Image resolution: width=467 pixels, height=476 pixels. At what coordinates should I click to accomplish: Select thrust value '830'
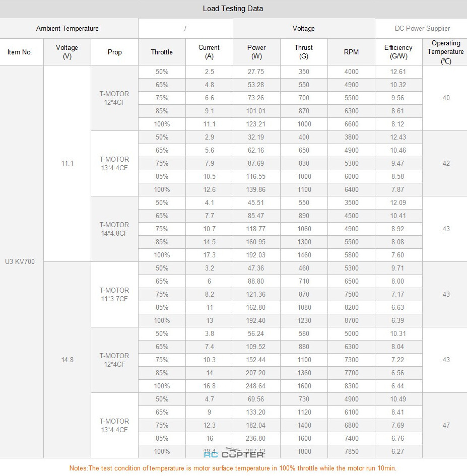[x=304, y=163]
